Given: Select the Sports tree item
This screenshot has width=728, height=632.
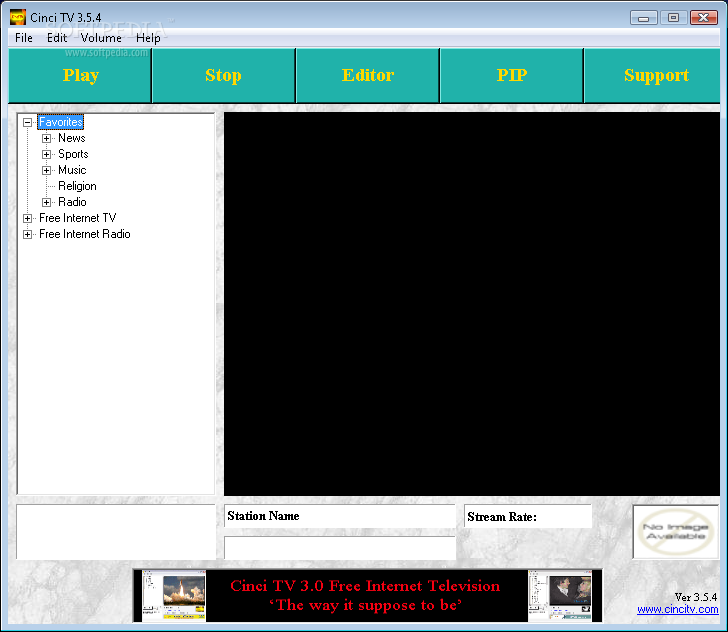Looking at the screenshot, I should 73,154.
